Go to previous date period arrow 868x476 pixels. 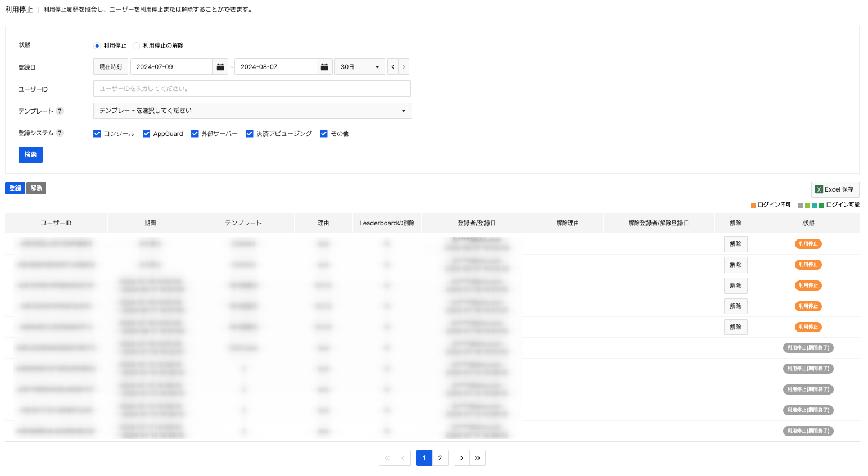(393, 67)
